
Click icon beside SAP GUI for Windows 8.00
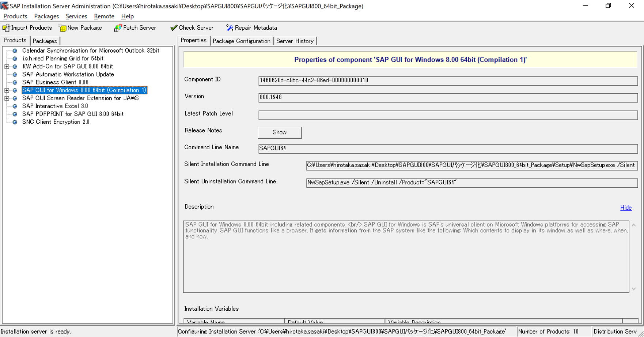coord(15,90)
